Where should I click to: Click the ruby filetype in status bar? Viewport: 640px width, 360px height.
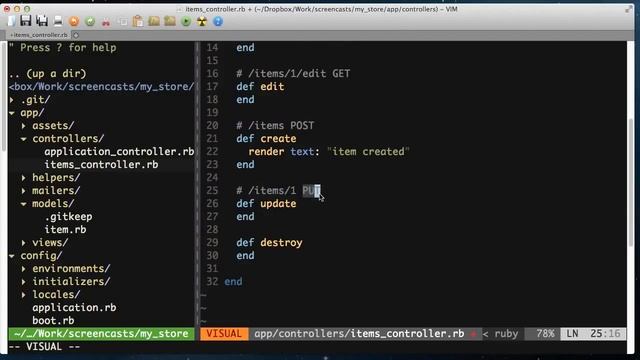point(506,334)
